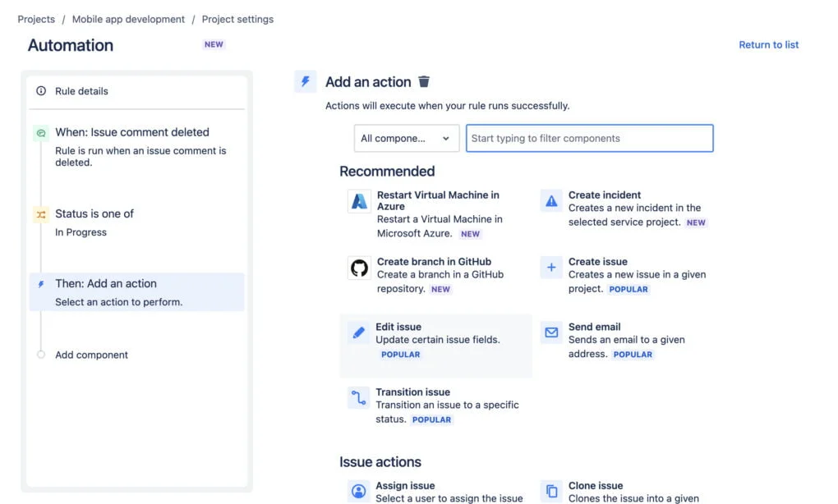
Task: Open Project settings breadcrumb
Action: point(237,19)
